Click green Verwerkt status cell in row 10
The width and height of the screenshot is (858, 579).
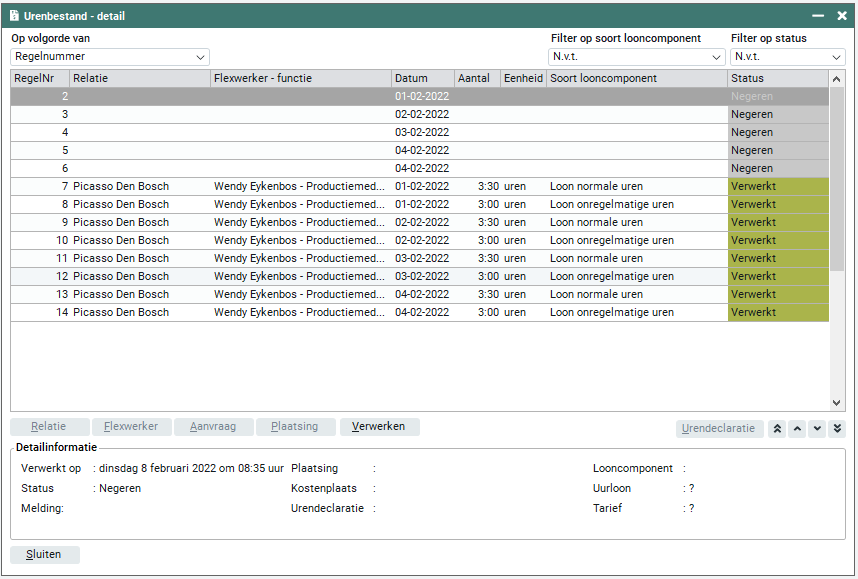coord(777,240)
